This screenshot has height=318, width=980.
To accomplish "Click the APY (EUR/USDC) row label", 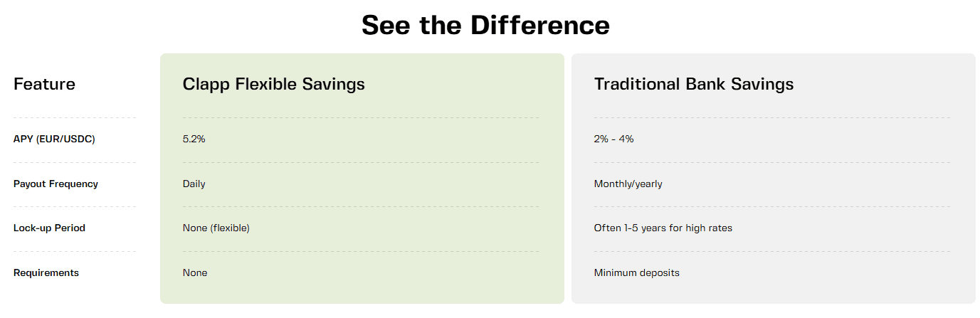I will click(54, 139).
